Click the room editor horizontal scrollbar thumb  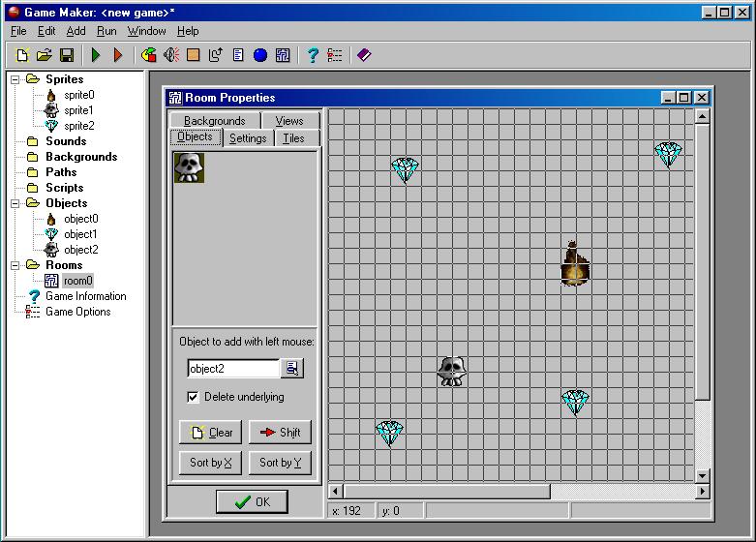445,492
